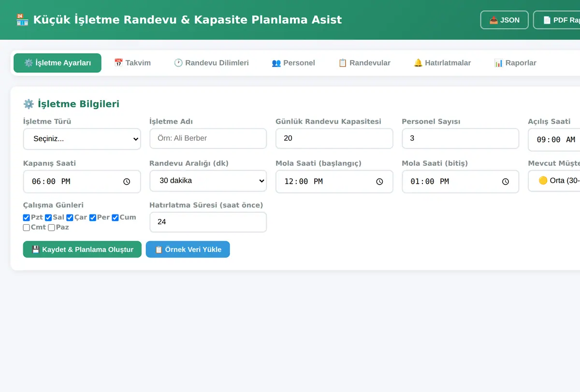View the Raporlar tab
The image size is (580, 392).
click(x=515, y=63)
